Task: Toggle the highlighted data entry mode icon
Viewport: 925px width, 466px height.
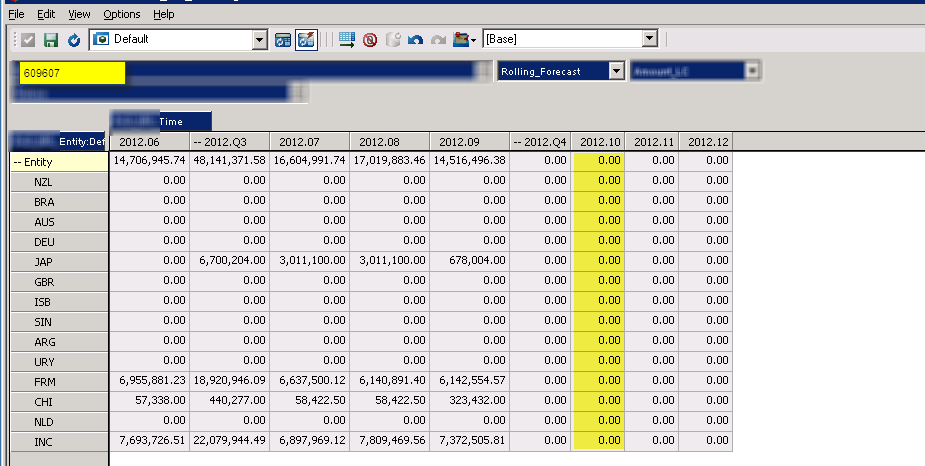Action: pos(307,40)
